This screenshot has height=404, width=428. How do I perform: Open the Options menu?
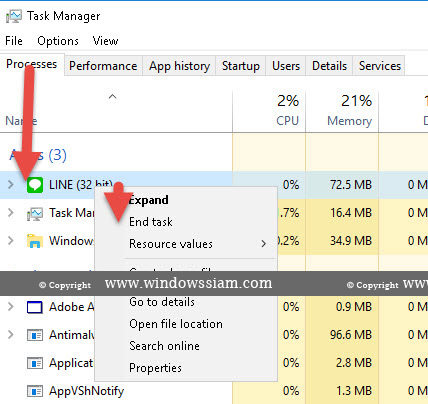click(x=58, y=41)
